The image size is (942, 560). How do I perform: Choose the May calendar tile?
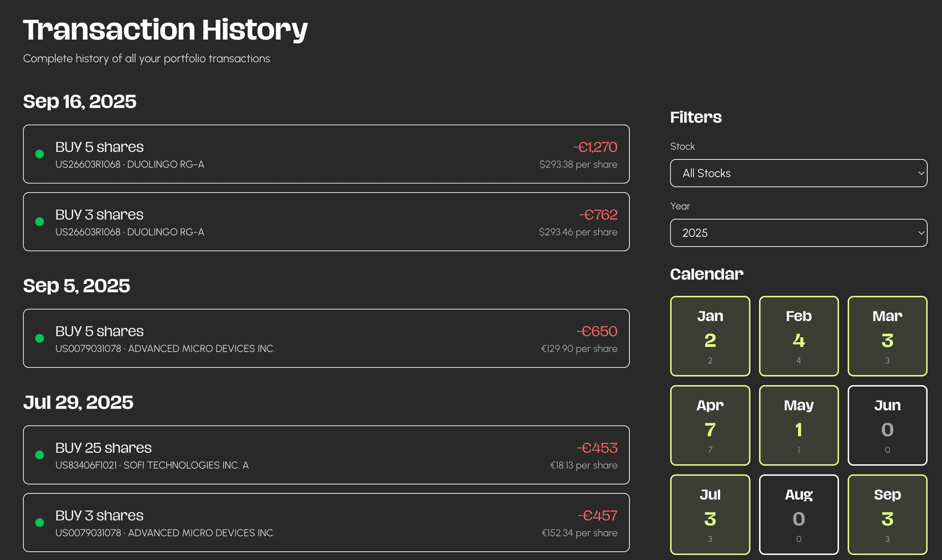[798, 426]
